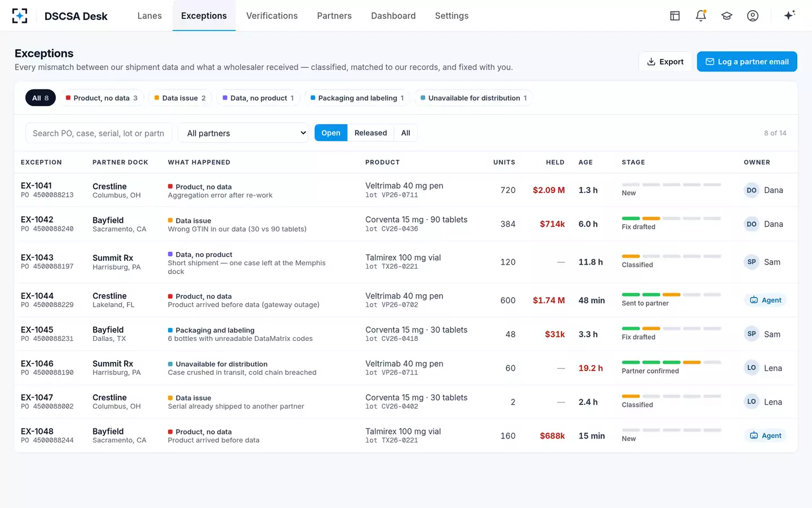Viewport: 812px width, 508px height.
Task: Go to the Lanes tab
Action: point(149,16)
